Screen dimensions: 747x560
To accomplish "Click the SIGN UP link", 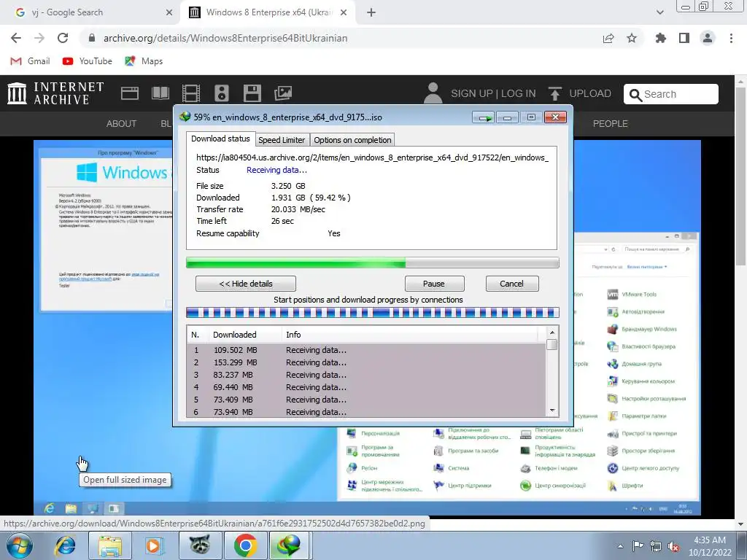I will pyautogui.click(x=472, y=93).
